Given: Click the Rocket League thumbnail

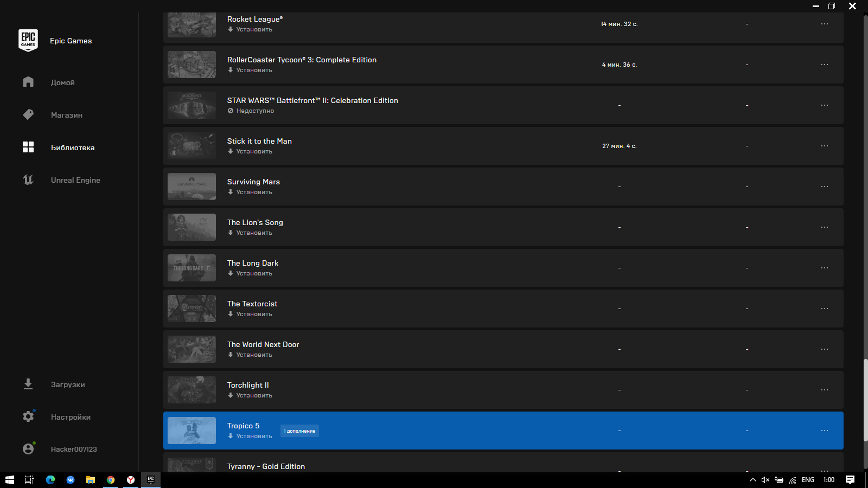Looking at the screenshot, I should (192, 25).
